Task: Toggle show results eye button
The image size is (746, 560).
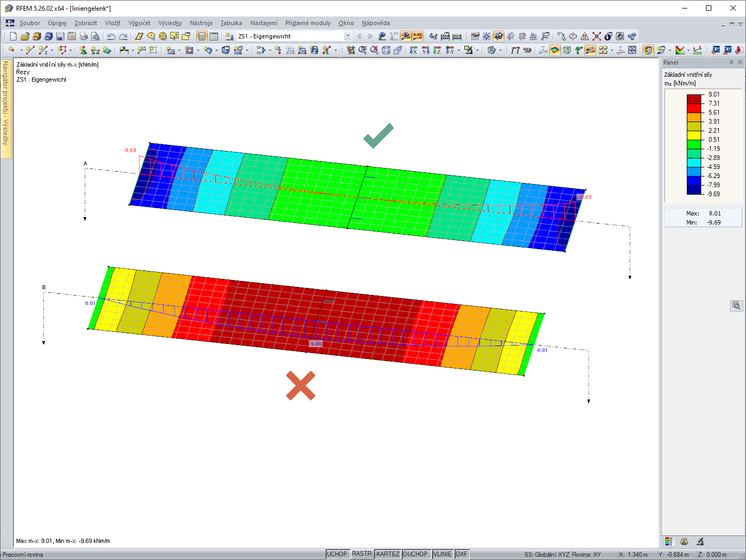Action: 406,36
